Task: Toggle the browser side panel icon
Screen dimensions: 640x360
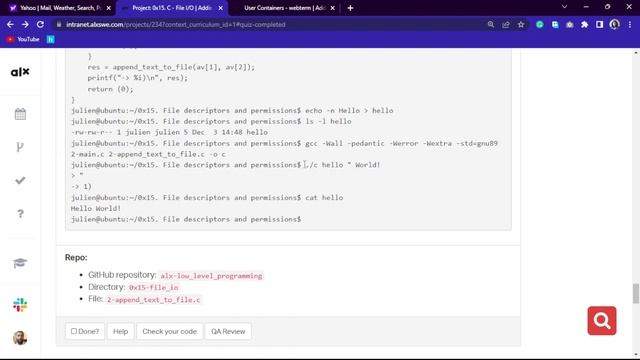Action: coord(599,24)
